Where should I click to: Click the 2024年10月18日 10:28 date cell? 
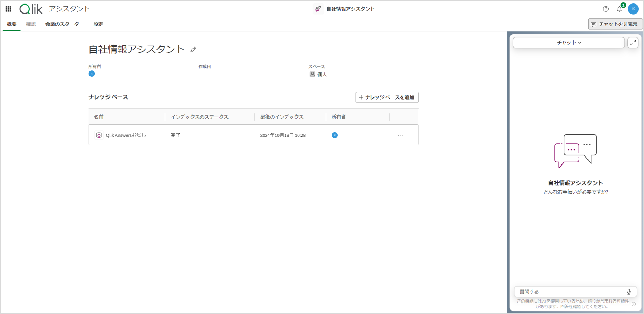pyautogui.click(x=283, y=135)
